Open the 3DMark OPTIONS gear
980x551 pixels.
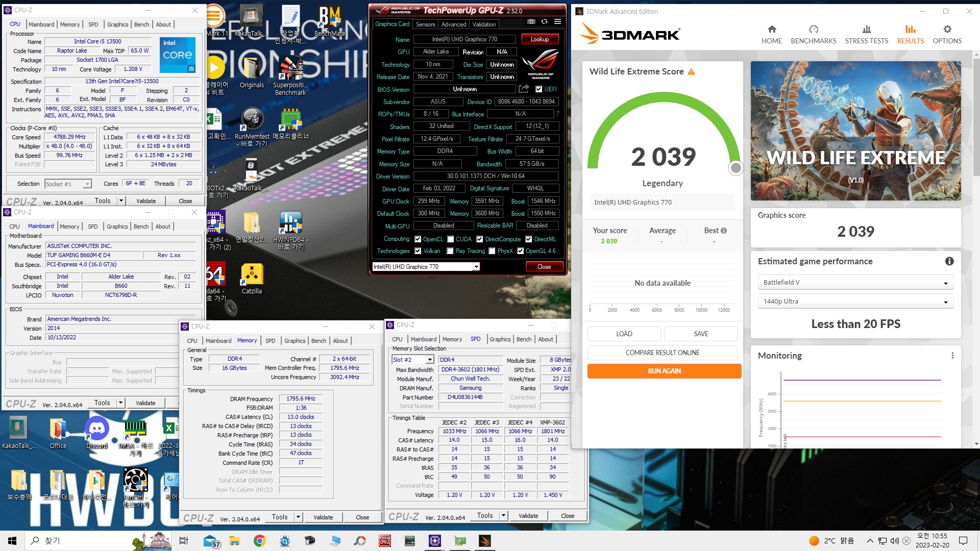(x=947, y=35)
